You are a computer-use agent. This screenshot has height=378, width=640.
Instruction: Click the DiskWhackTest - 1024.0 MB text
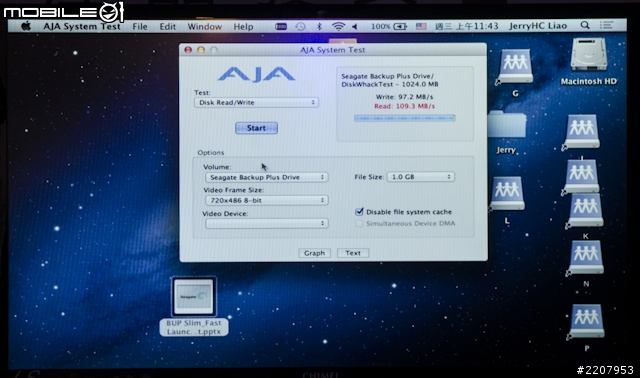point(389,84)
